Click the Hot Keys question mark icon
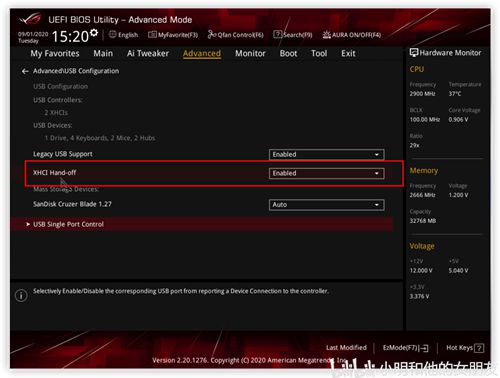500x378 pixels. tap(479, 348)
